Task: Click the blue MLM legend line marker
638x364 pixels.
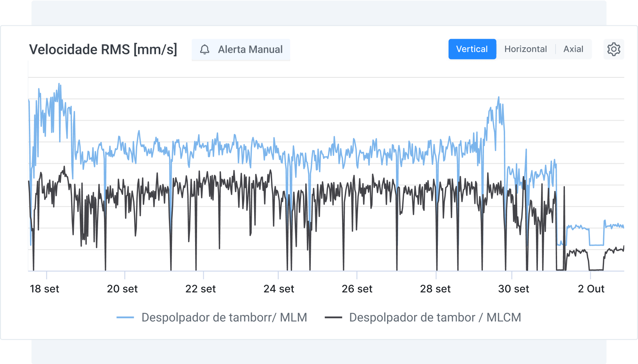Action: click(126, 318)
